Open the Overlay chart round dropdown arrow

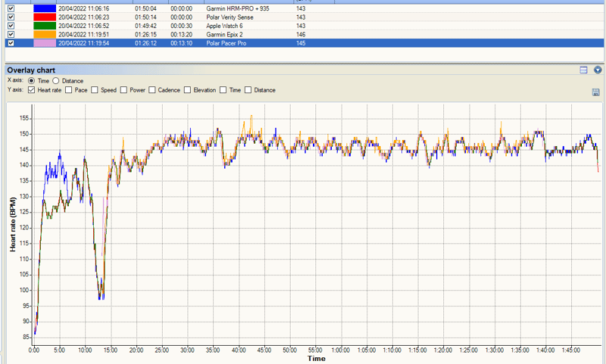point(598,70)
